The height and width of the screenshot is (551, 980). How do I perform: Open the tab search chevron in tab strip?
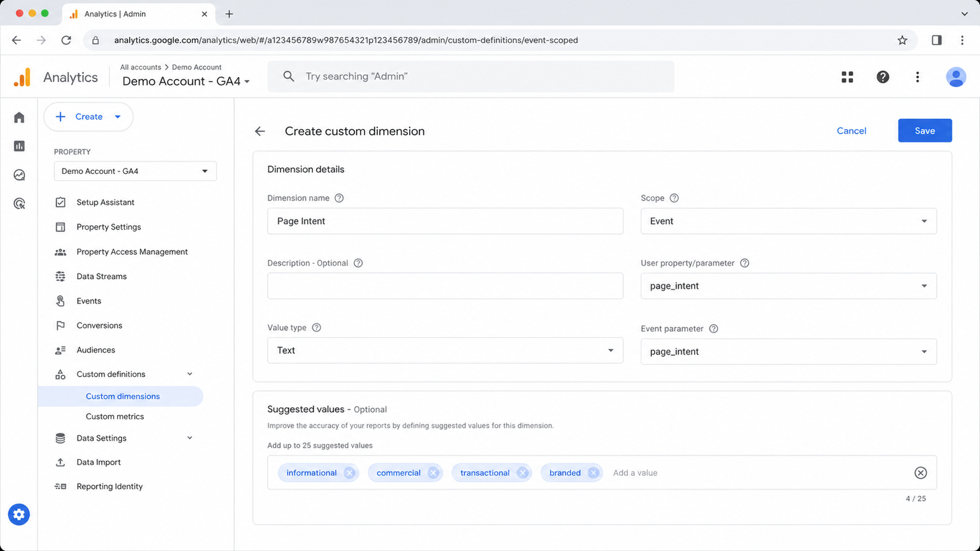pos(964,13)
